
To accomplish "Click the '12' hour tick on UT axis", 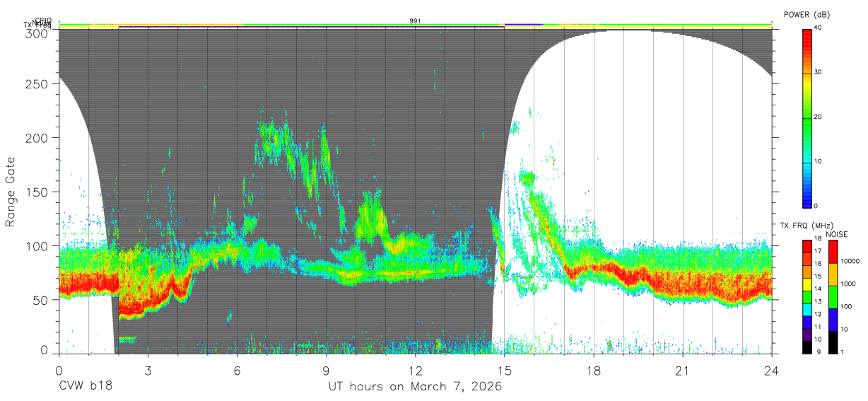I will [415, 370].
